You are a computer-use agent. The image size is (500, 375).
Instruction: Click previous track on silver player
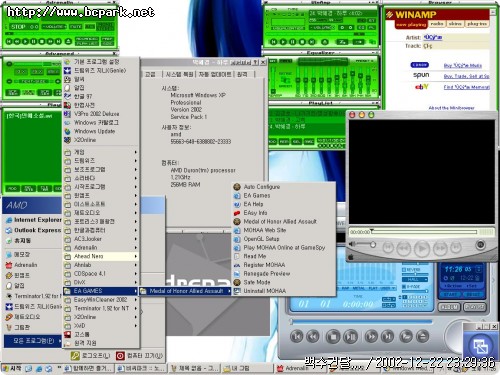pyautogui.click(x=296, y=336)
